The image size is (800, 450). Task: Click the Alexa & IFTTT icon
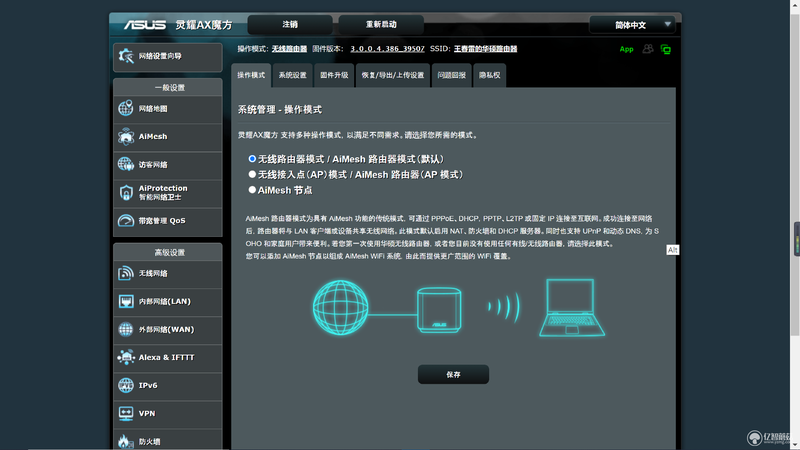126,357
